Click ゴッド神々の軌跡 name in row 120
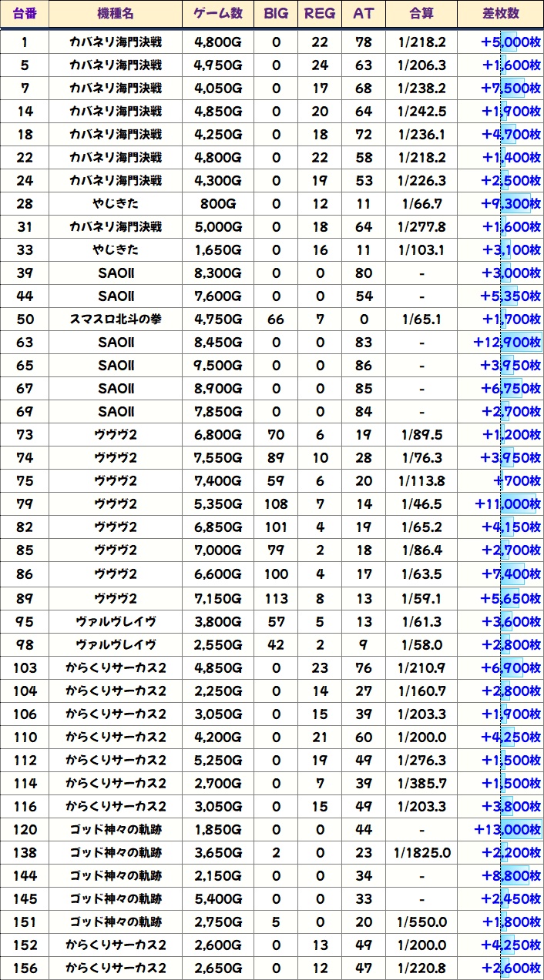The height and width of the screenshot is (980, 544). (116, 829)
